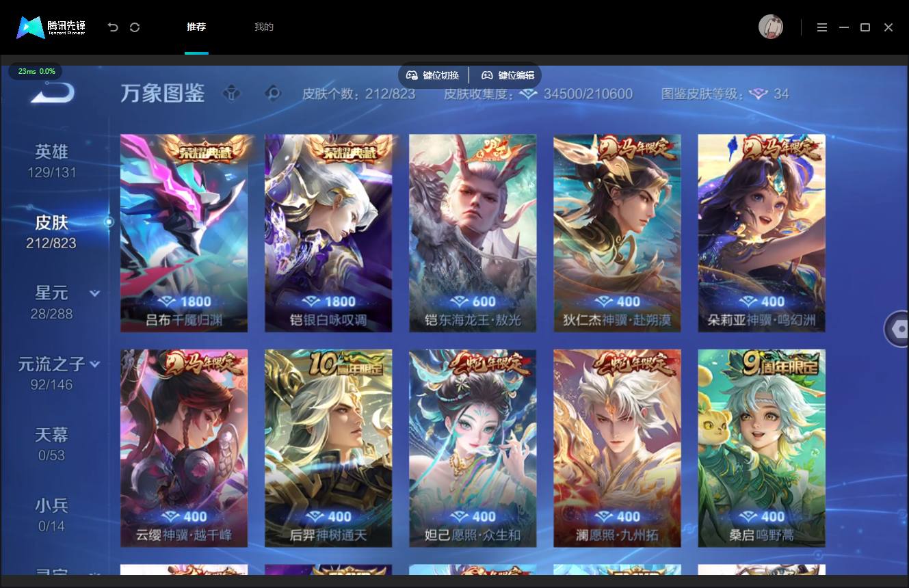
Task: Open the 铠 东海龙王·敖光 skin card
Action: (x=473, y=233)
